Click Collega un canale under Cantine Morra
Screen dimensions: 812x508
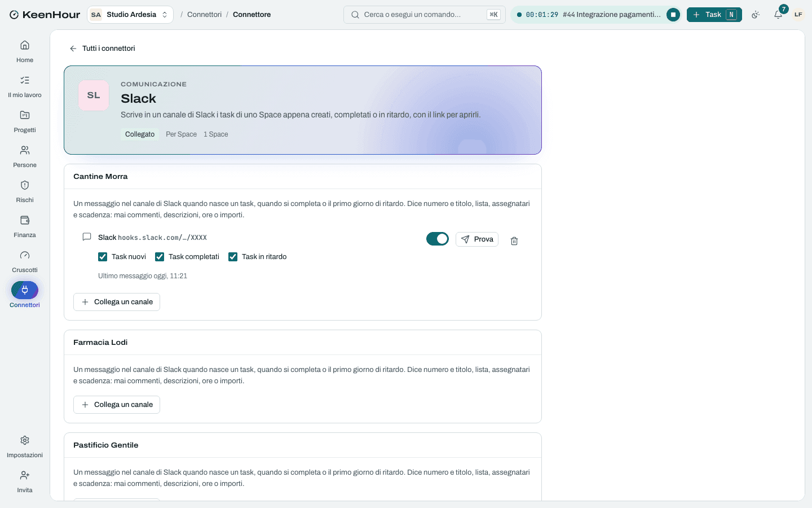(x=117, y=302)
